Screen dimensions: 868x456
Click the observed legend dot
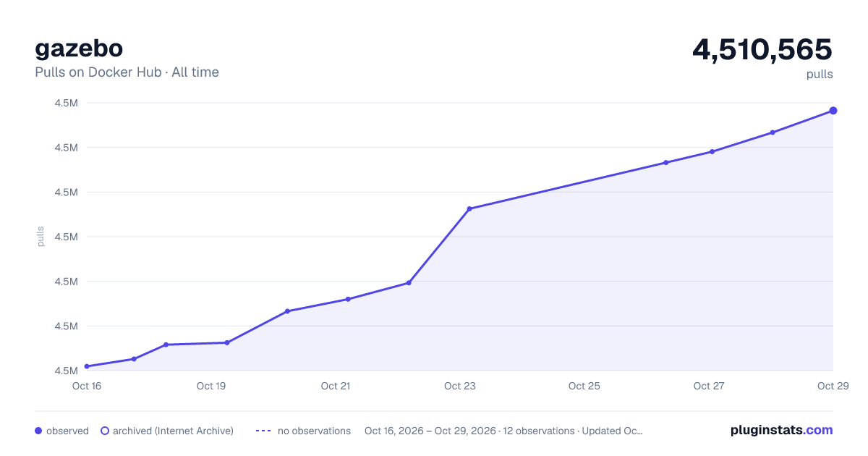point(38,431)
